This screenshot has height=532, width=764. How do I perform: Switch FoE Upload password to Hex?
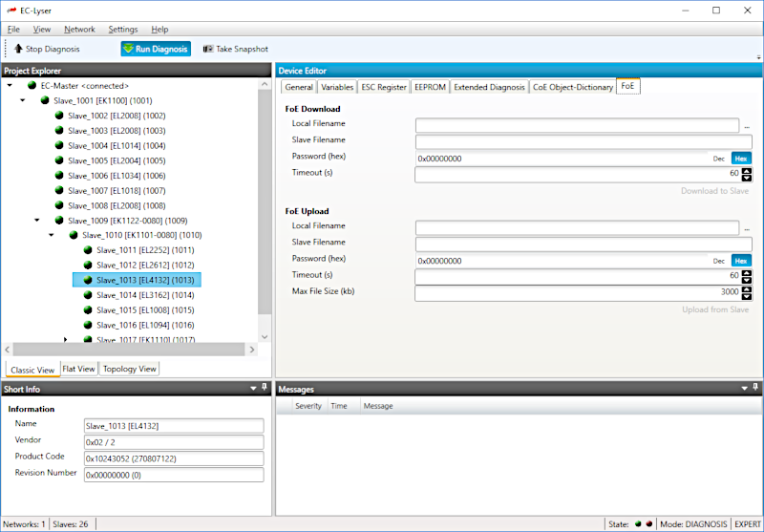(x=740, y=261)
